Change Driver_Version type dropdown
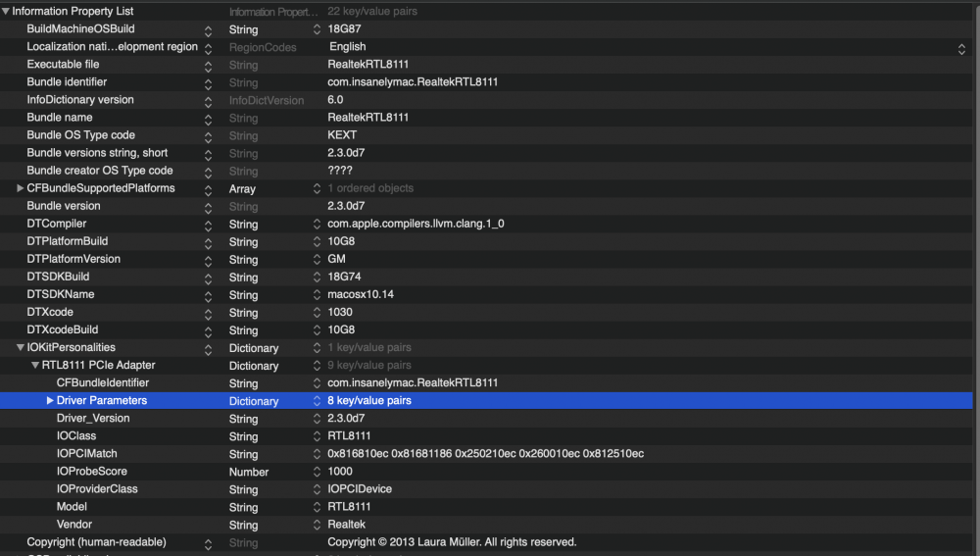Screen dimensions: 980x556 pyautogui.click(x=317, y=419)
